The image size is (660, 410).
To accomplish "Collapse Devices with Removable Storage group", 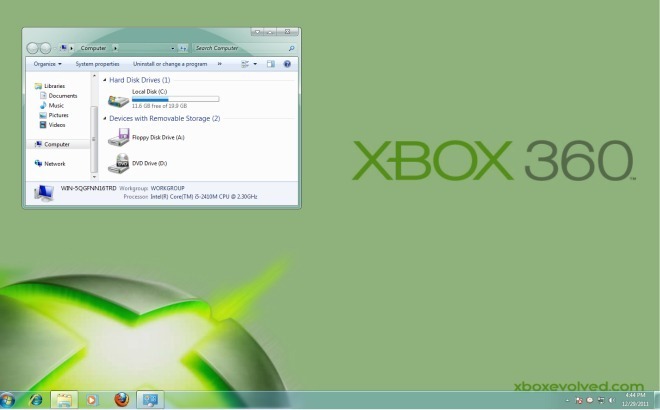I will click(x=105, y=118).
